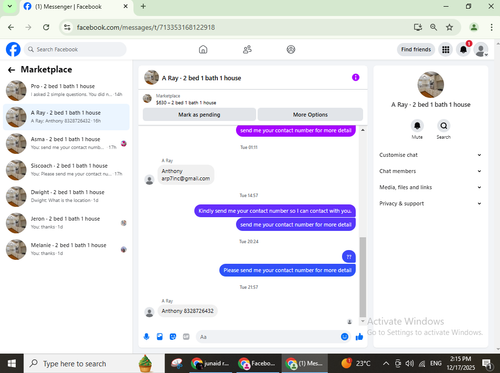Expand Media, files and links section

click(430, 187)
